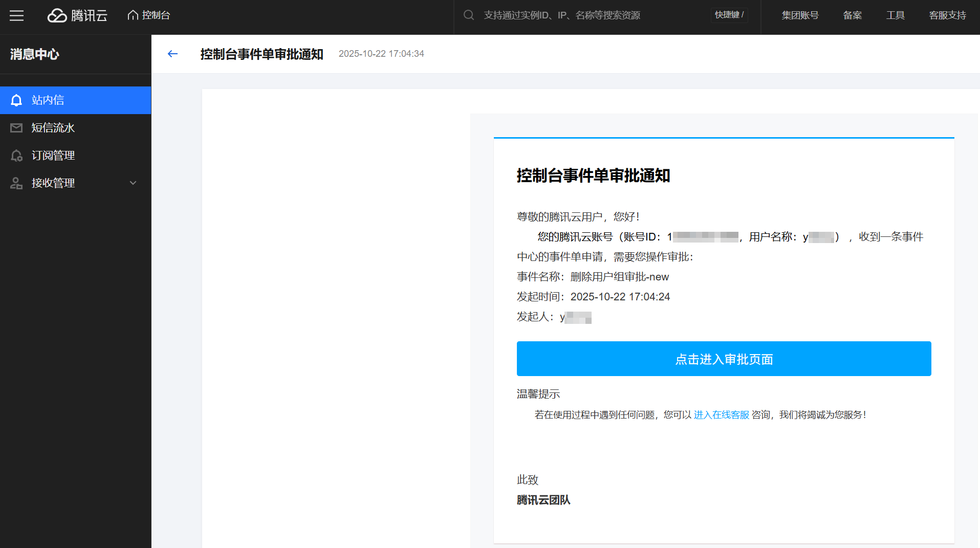Follow the 进入在线客服 link
The image size is (980, 548).
[721, 415]
